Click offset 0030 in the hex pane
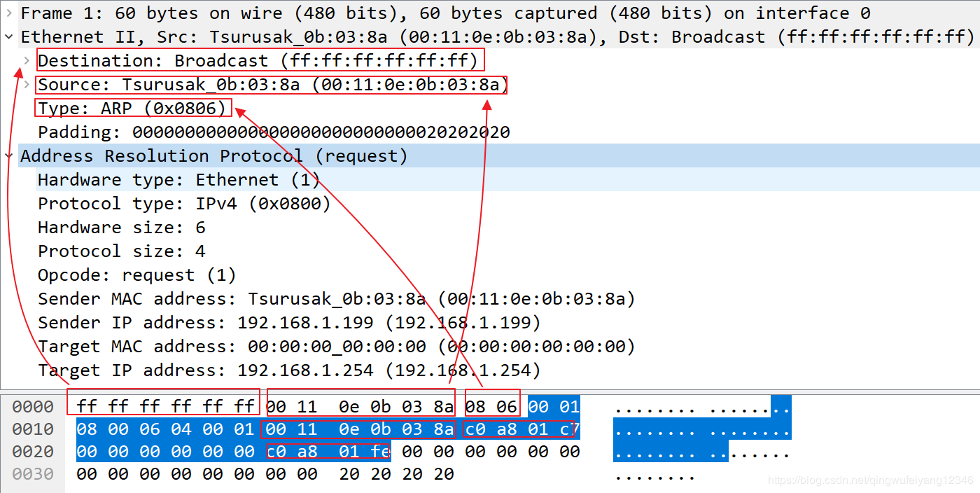Viewport: 980px width, 493px height. click(x=33, y=474)
